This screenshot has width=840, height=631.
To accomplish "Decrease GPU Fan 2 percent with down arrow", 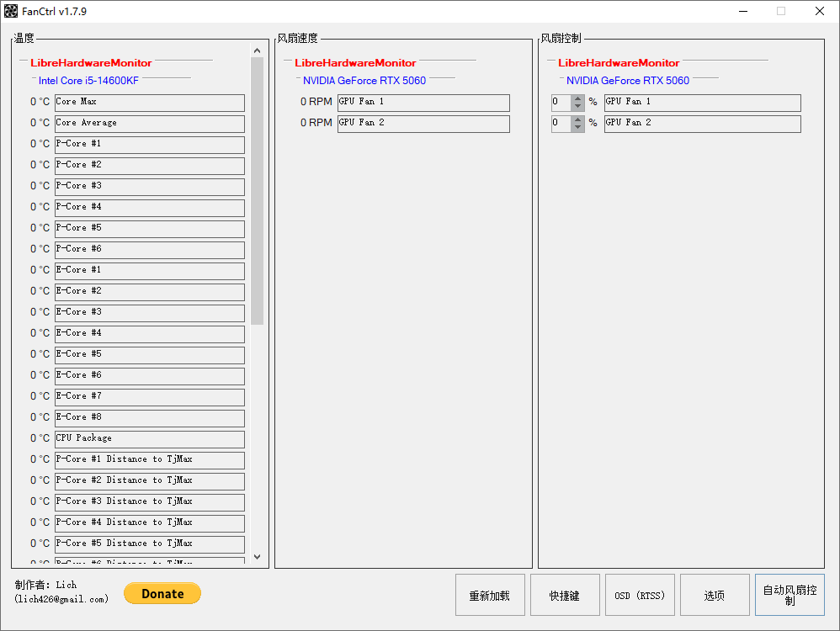I will (x=578, y=128).
